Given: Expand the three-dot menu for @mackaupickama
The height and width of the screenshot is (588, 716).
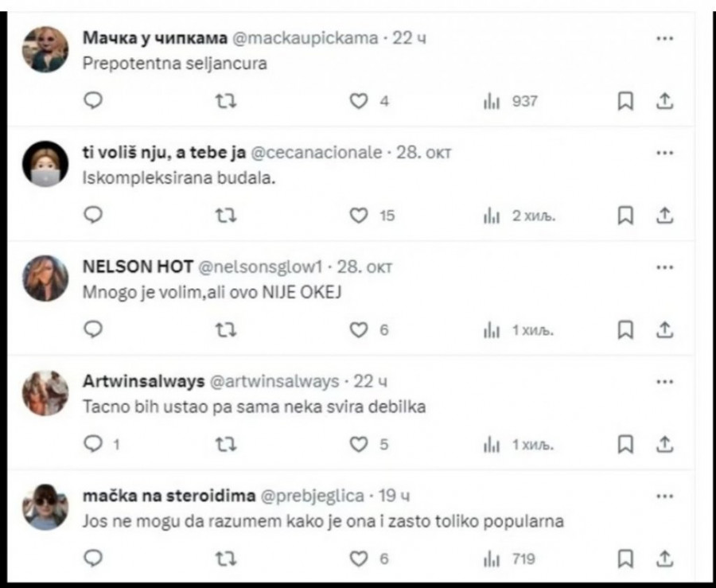Looking at the screenshot, I should click(x=664, y=38).
